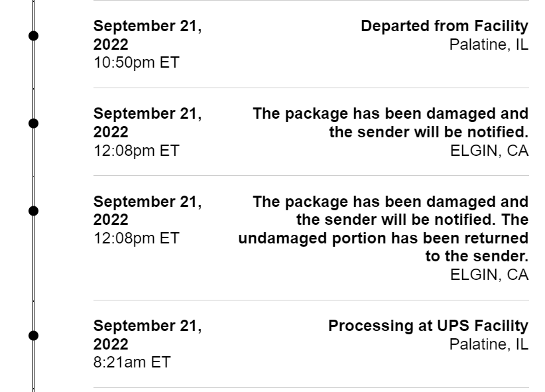Click the "Departed from Facility" status heading
The width and height of the screenshot is (545, 392).
444,27
